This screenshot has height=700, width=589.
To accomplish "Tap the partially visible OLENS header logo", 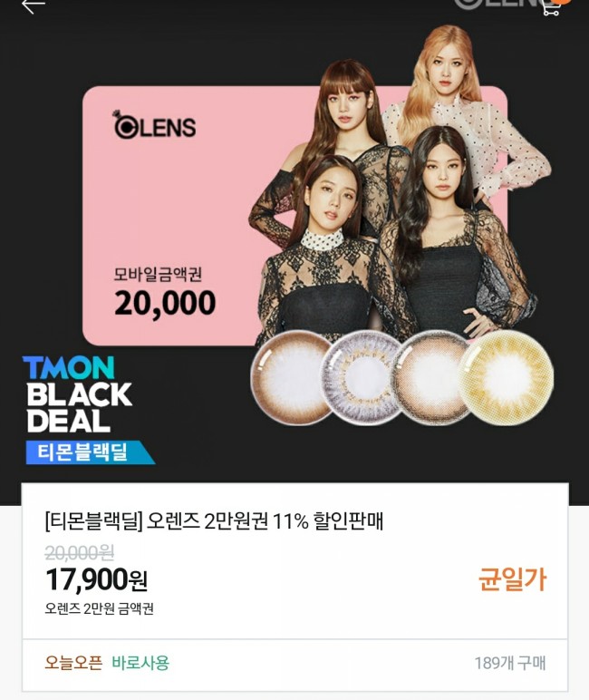I will [497, 4].
